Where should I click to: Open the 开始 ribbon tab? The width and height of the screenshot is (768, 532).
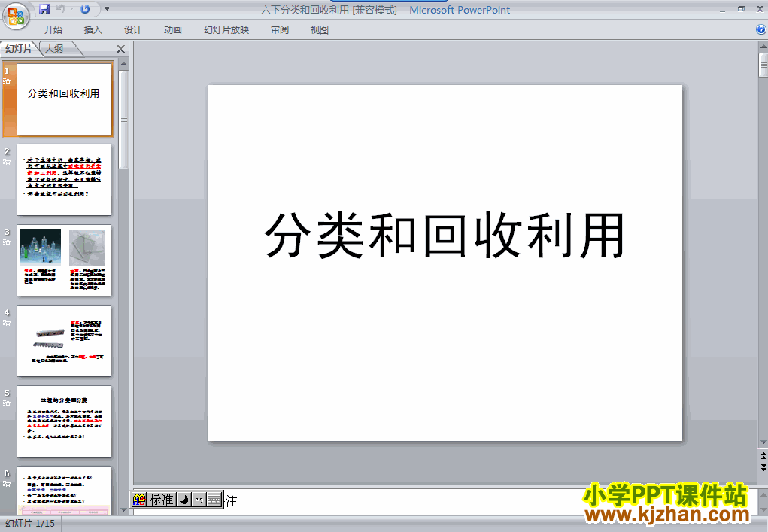(53, 30)
